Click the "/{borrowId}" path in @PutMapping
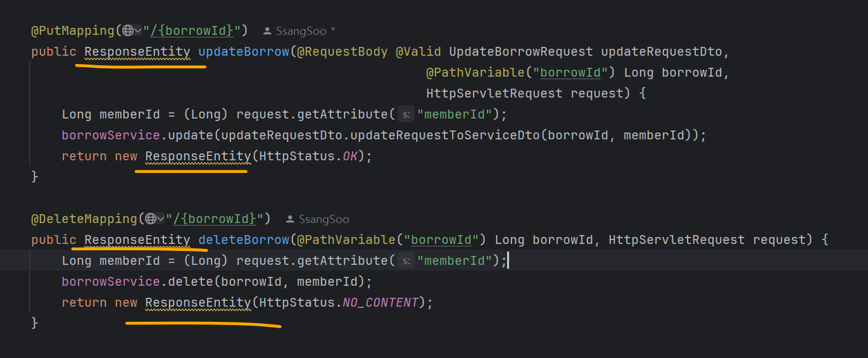The height and width of the screenshot is (358, 868). [x=192, y=30]
